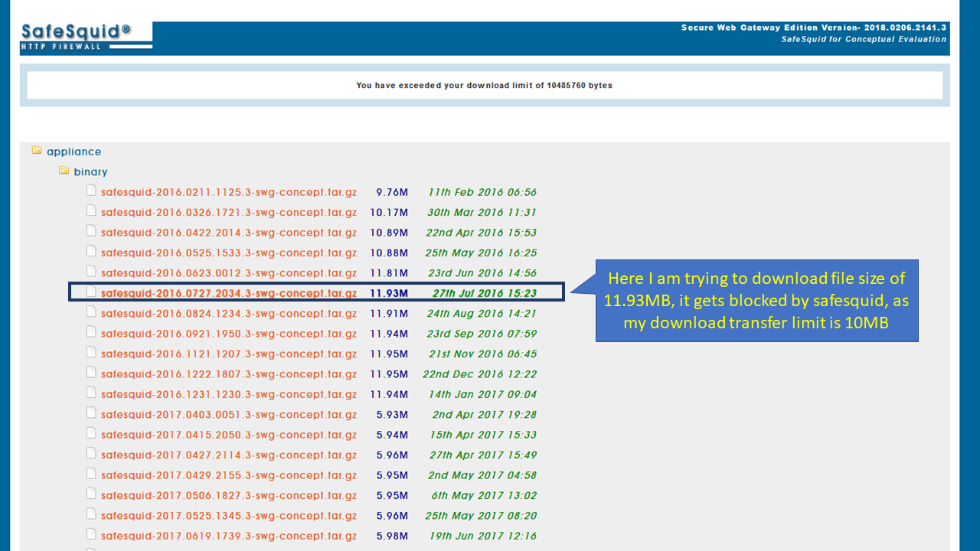Click the 11.81M file size
980x551 pixels.
pos(389,273)
